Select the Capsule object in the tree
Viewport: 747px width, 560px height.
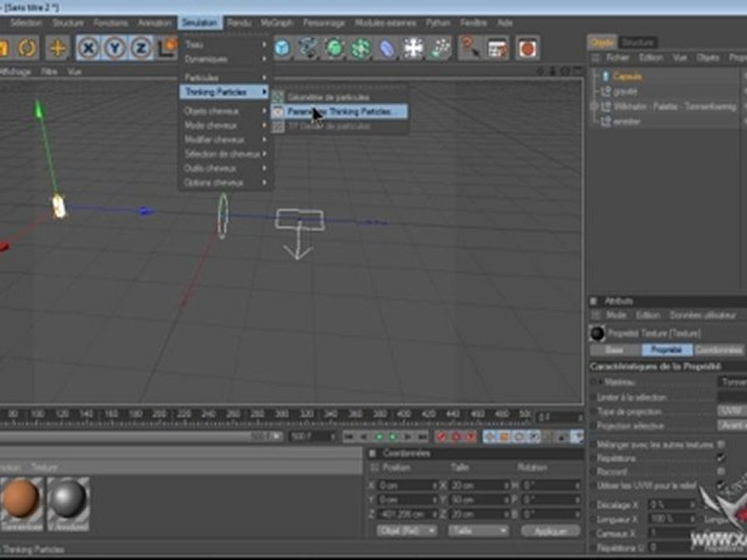tap(627, 76)
